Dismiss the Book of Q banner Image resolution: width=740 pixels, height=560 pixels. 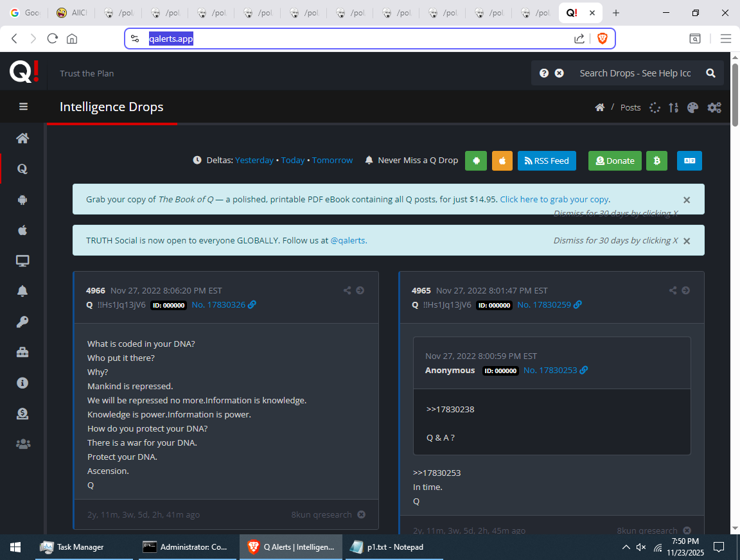(x=687, y=200)
